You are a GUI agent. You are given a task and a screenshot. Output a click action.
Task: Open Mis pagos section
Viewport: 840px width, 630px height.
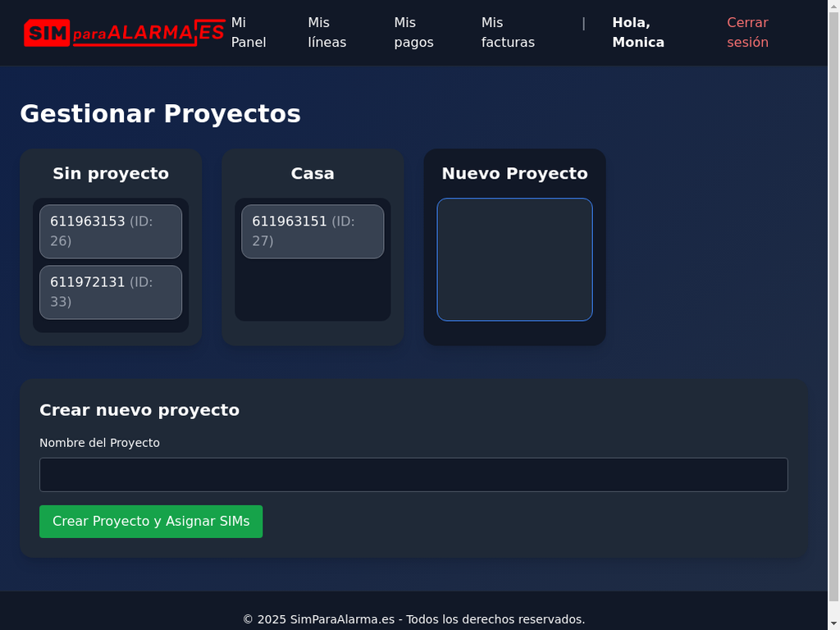click(x=413, y=32)
